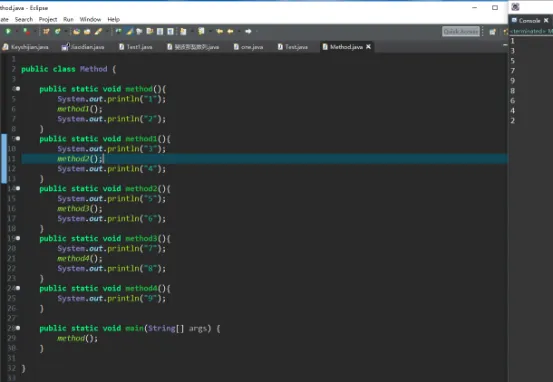Click the Back to previous edit arrow icon

point(219,31)
